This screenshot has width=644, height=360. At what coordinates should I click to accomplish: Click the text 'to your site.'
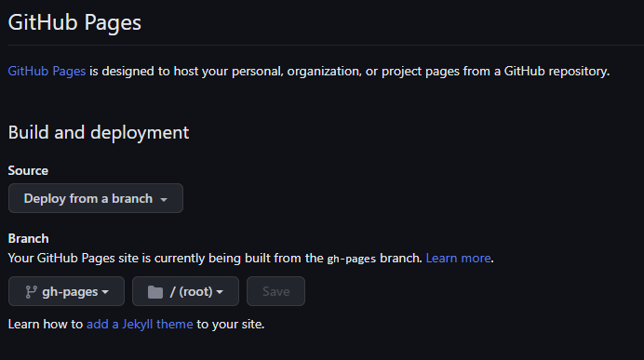pyautogui.click(x=231, y=325)
